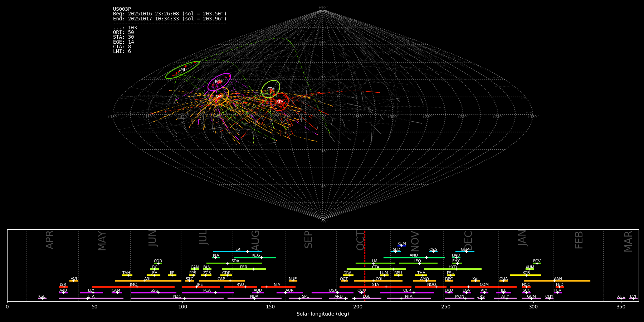Select the NZC shower bar in the timeline
This screenshot has height=322, width=644.
[177, 298]
